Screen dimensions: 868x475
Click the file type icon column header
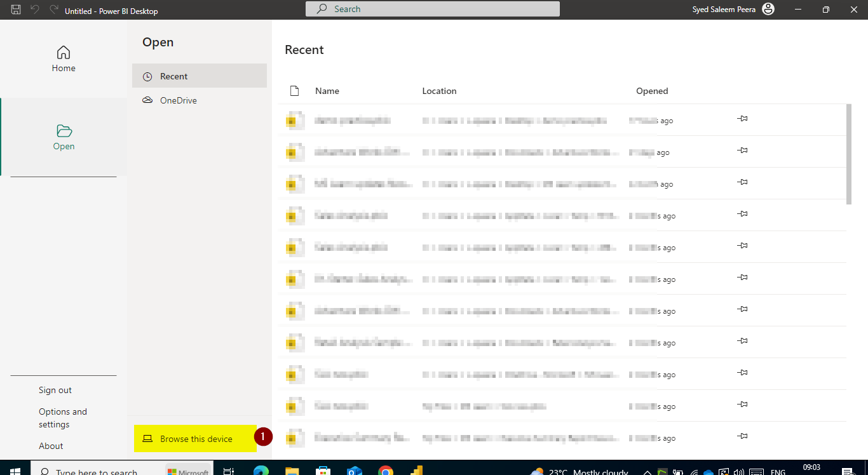(294, 91)
